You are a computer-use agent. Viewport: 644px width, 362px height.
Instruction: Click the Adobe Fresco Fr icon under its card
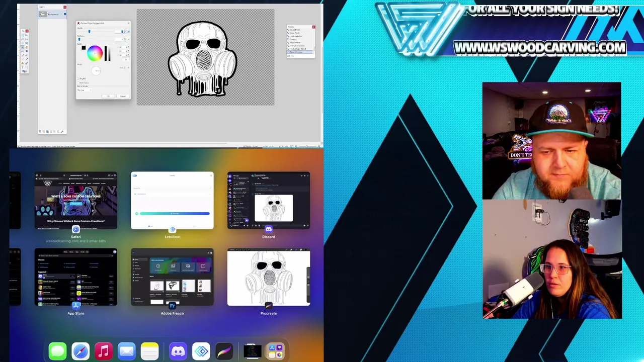point(173,306)
